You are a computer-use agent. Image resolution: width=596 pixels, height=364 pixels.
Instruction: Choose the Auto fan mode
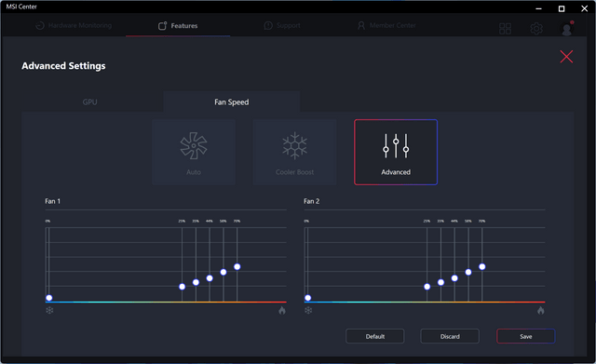click(x=194, y=152)
